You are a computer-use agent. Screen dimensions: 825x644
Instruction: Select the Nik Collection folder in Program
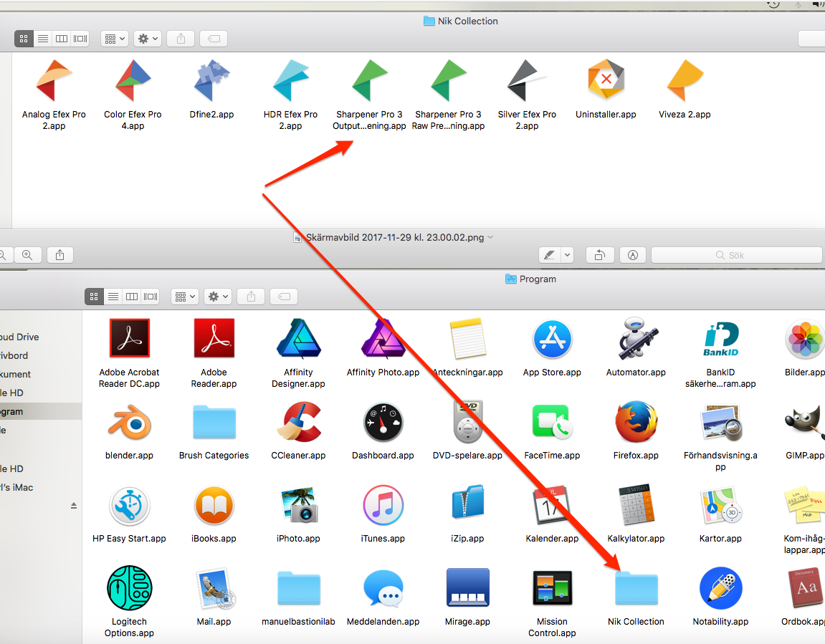[636, 588]
